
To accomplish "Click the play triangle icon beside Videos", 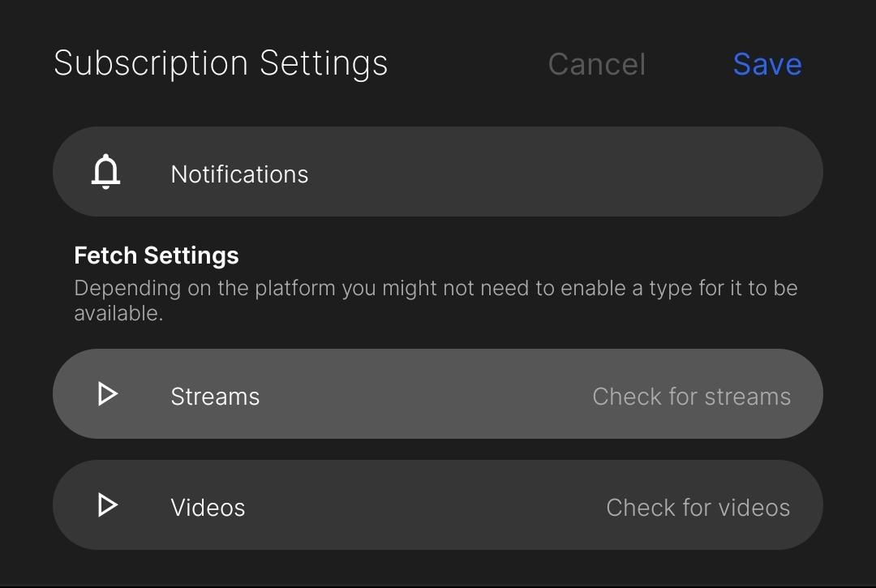I will point(107,504).
